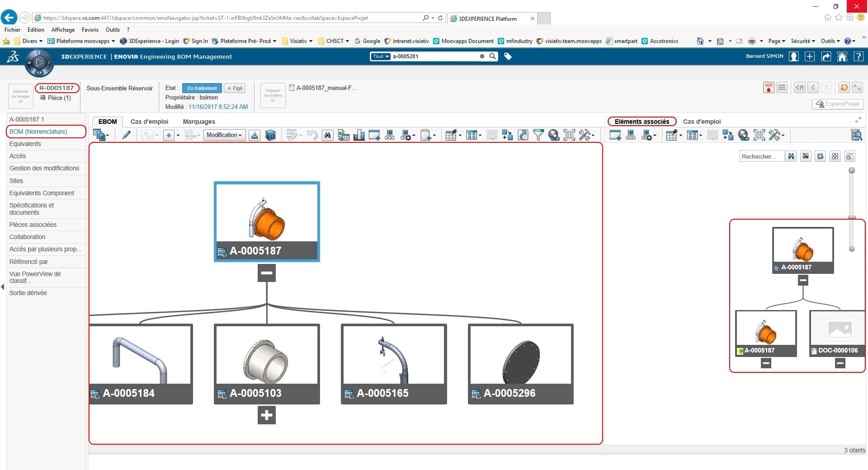This screenshot has width=868, height=470.
Task: Open the Tout search scope dropdown
Action: pos(380,56)
